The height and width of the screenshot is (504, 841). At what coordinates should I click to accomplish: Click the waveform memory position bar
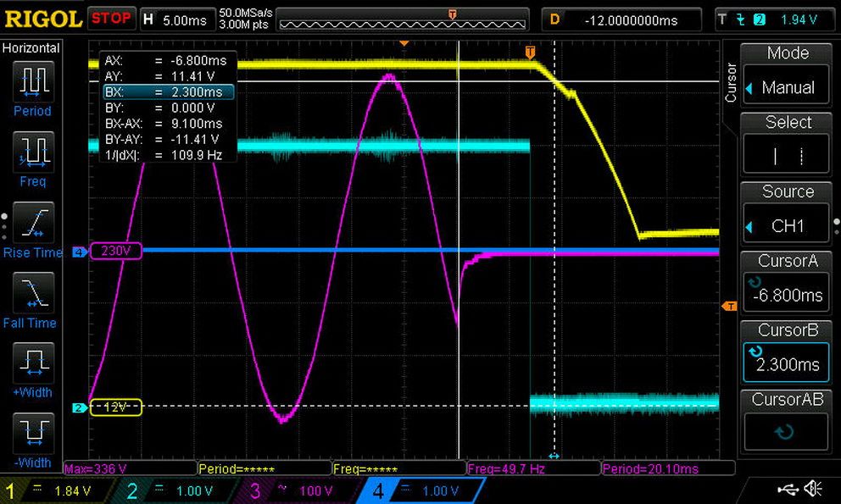coord(402,20)
